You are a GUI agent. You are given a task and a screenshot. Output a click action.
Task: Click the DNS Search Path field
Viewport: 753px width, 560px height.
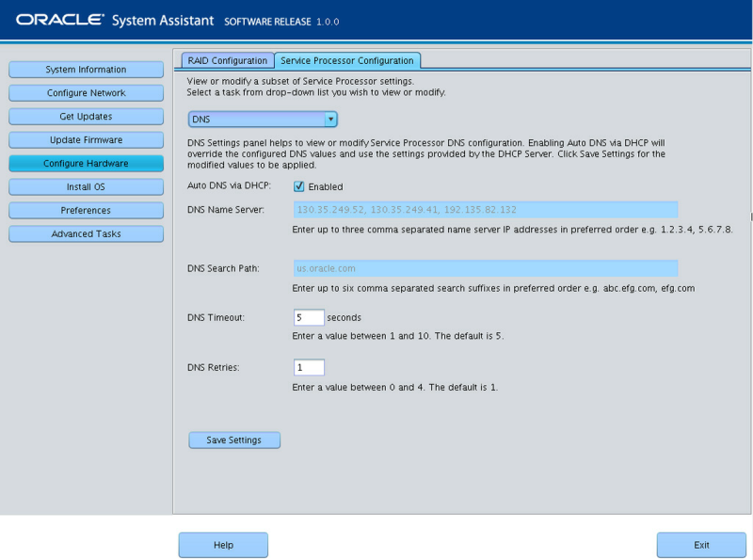tap(486, 268)
